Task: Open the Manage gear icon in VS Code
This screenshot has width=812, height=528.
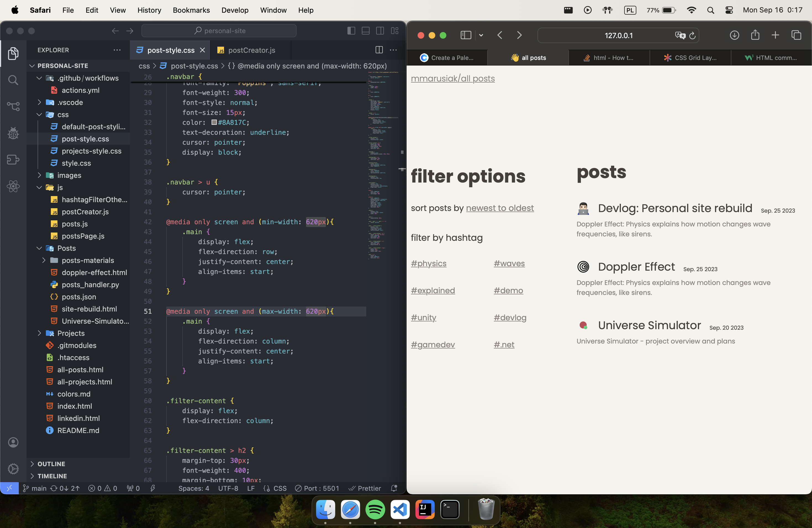Action: tap(13, 469)
